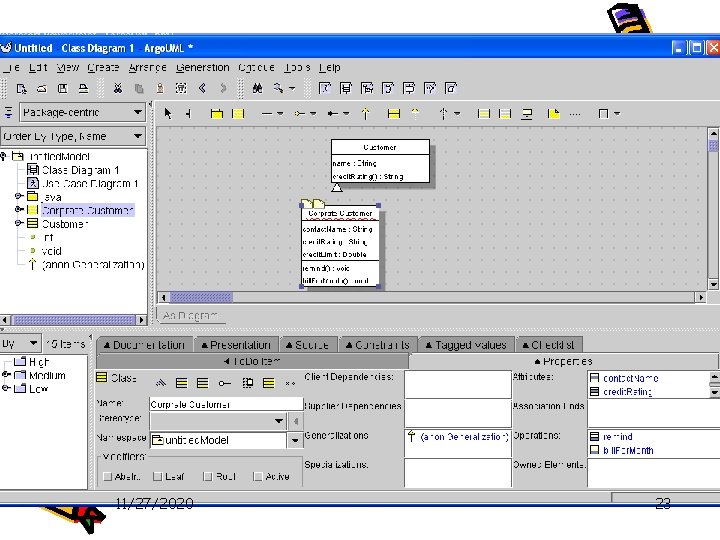Open the Stereotype combo box
This screenshot has height=540, width=720.
[219, 421]
